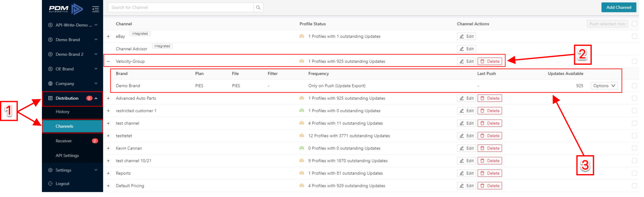Click the green status icon for Kevin Cannan
This screenshot has width=644, height=197.
pos(302,148)
